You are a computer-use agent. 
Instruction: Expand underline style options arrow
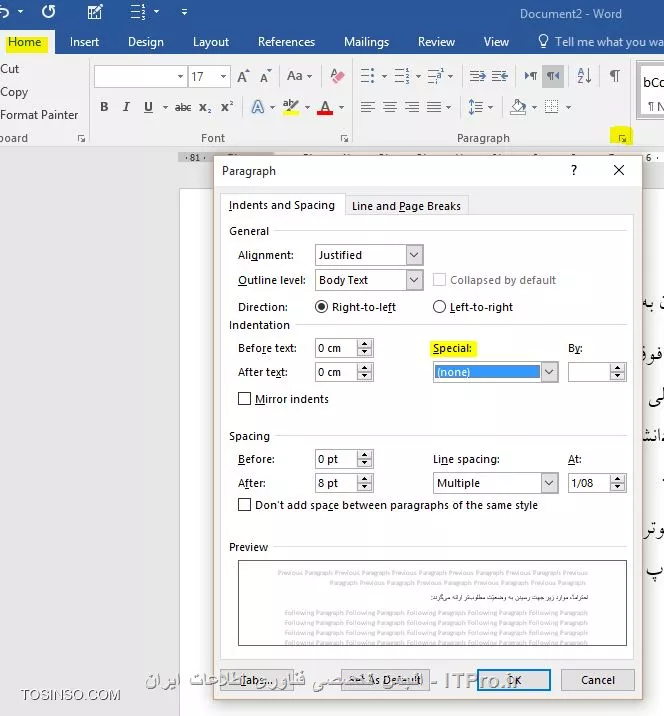coord(165,108)
